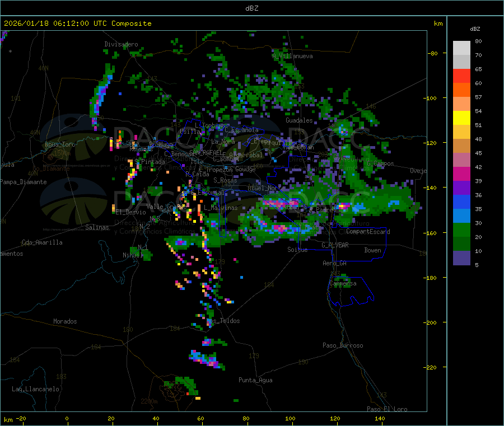Click the 'km' unit label at top right
Viewport: 504px width, 426px height.
(438, 24)
